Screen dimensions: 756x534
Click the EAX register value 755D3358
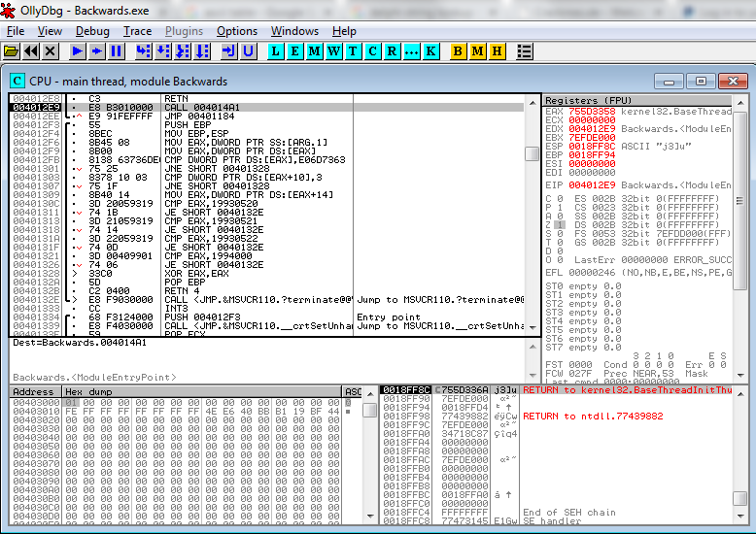point(592,112)
